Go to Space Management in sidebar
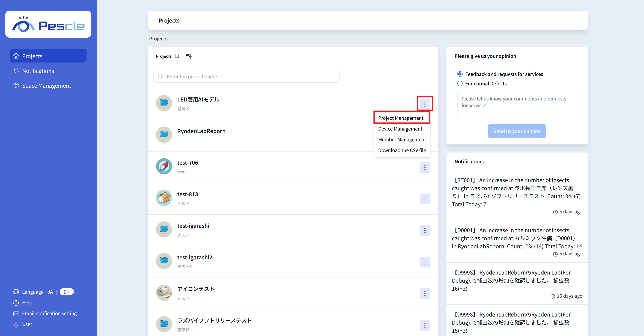The height and width of the screenshot is (336, 644). click(46, 86)
